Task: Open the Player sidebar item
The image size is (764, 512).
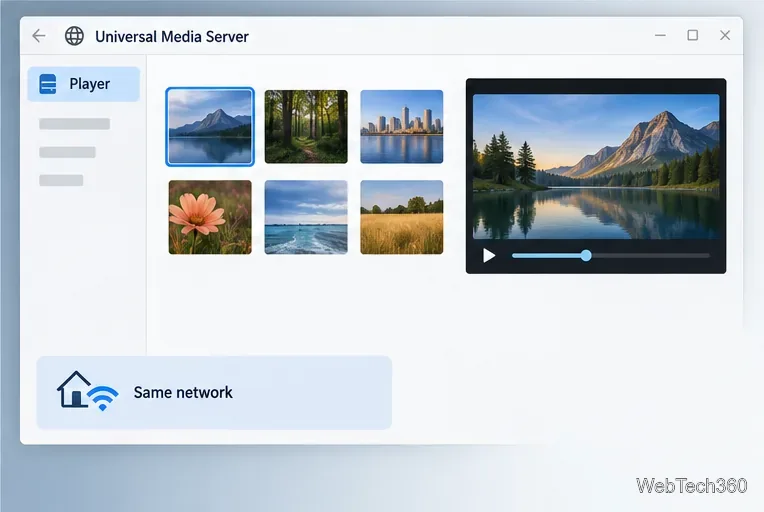Action: [x=84, y=84]
